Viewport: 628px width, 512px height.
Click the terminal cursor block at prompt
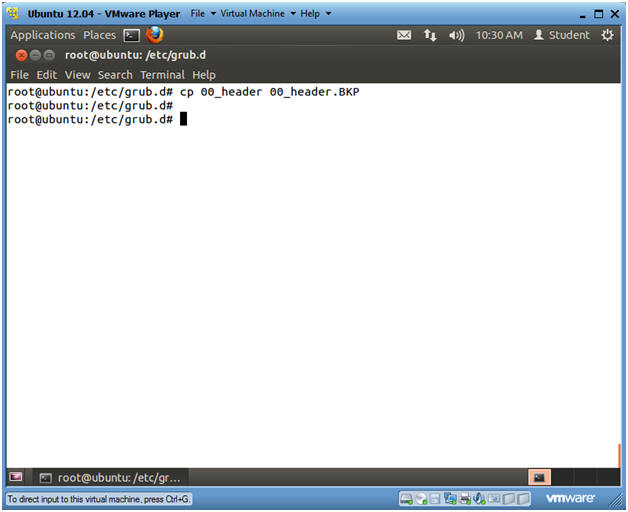(x=183, y=119)
